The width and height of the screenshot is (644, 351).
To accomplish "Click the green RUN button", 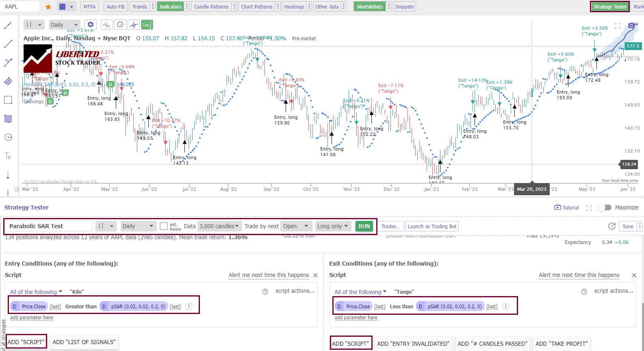I will (x=364, y=226).
